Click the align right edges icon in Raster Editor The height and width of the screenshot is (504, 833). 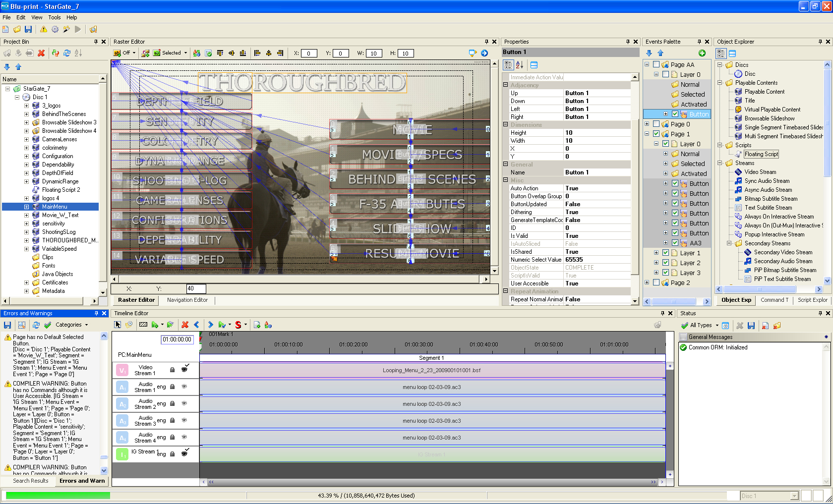click(x=280, y=53)
